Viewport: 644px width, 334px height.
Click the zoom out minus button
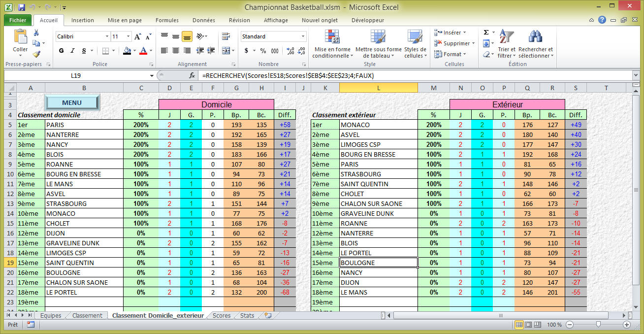[x=570, y=325]
